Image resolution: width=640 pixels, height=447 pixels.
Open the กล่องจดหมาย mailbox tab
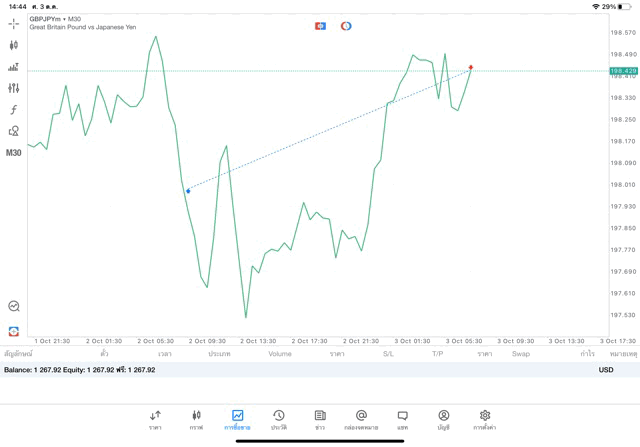pyautogui.click(x=361, y=419)
